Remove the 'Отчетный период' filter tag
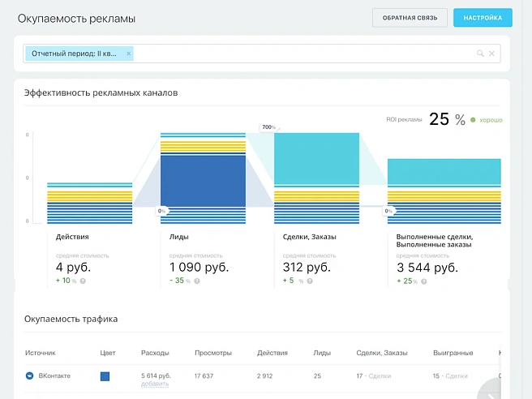Viewport: 532px width, 399px height. click(128, 54)
